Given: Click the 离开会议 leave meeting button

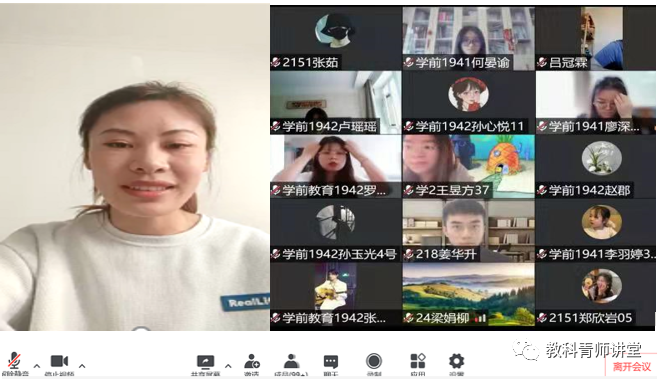Looking at the screenshot, I should click(632, 366).
